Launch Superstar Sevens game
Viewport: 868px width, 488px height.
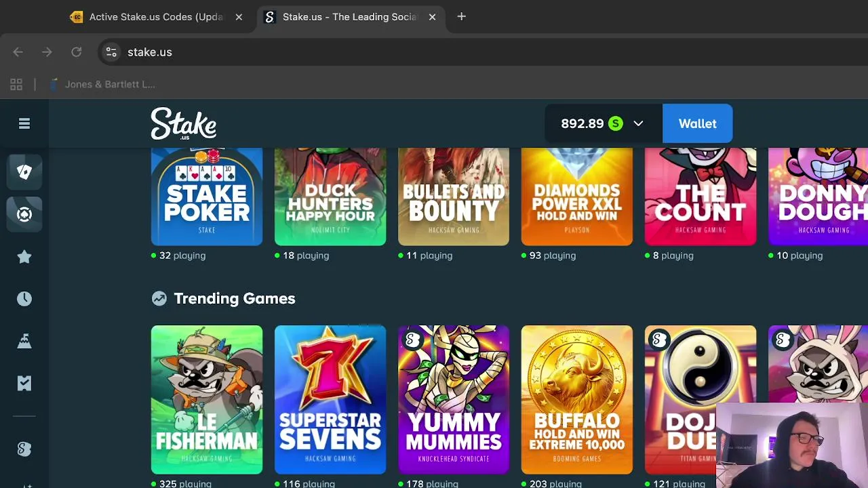(330, 400)
